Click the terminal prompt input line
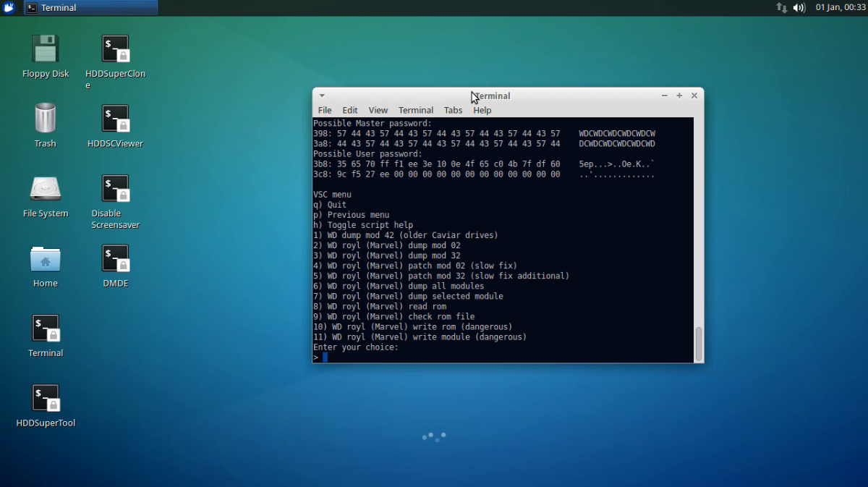Screen dimensions: 868x487 click(x=503, y=357)
